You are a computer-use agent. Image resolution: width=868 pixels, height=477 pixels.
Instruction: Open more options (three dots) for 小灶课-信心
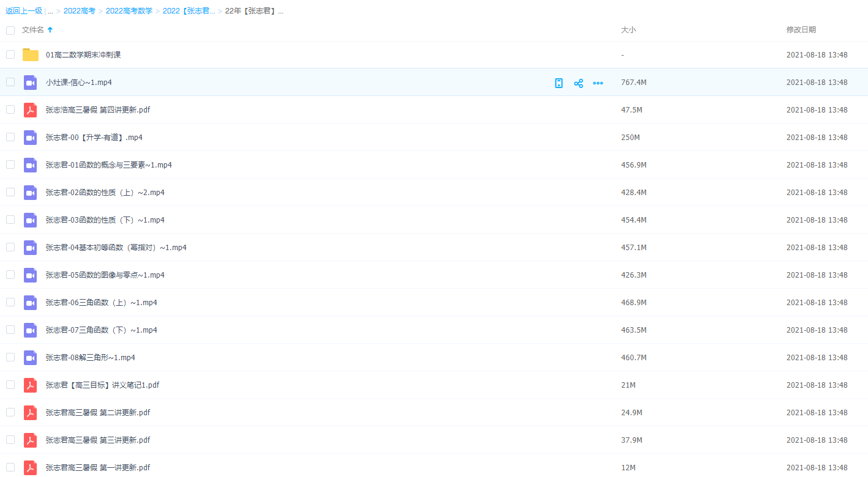tap(598, 83)
